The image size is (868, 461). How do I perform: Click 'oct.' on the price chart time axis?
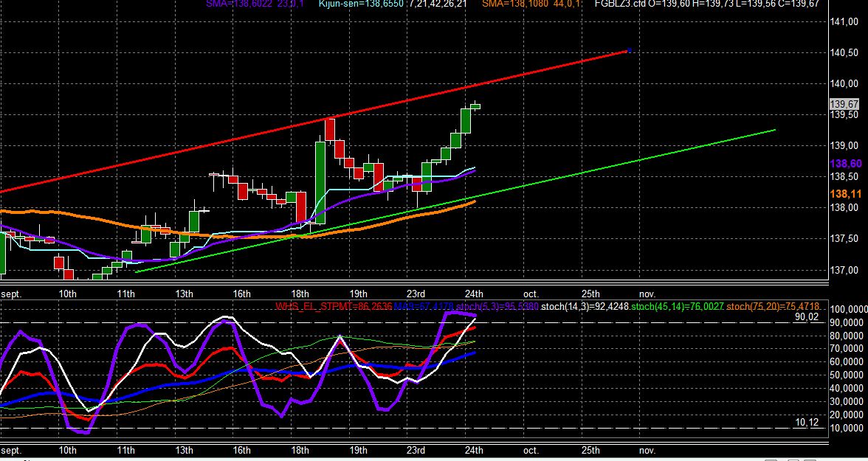click(x=531, y=294)
